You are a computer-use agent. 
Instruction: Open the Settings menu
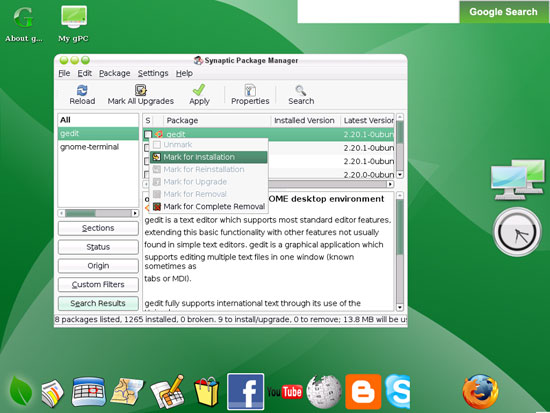[x=153, y=73]
